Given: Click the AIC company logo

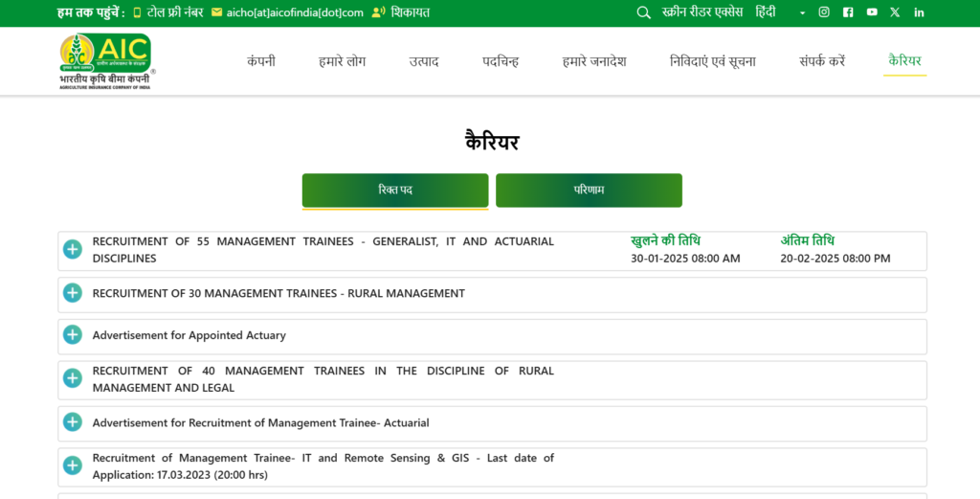Looking at the screenshot, I should [x=106, y=61].
